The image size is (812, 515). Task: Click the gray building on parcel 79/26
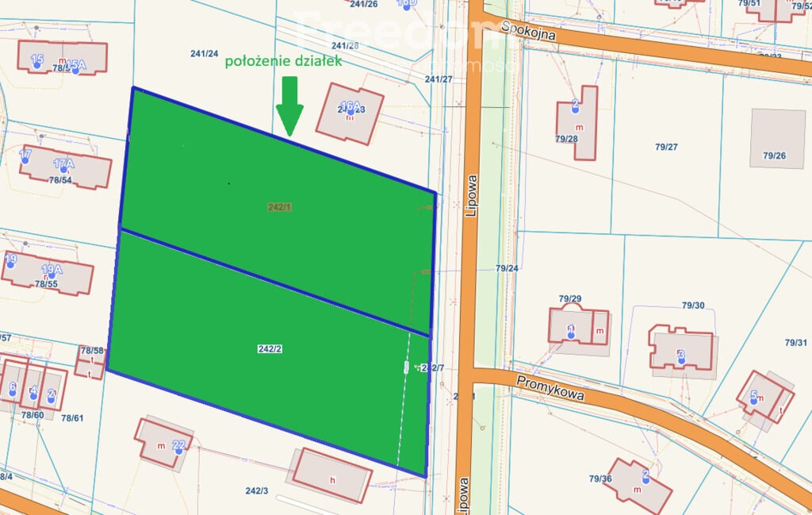(777, 138)
